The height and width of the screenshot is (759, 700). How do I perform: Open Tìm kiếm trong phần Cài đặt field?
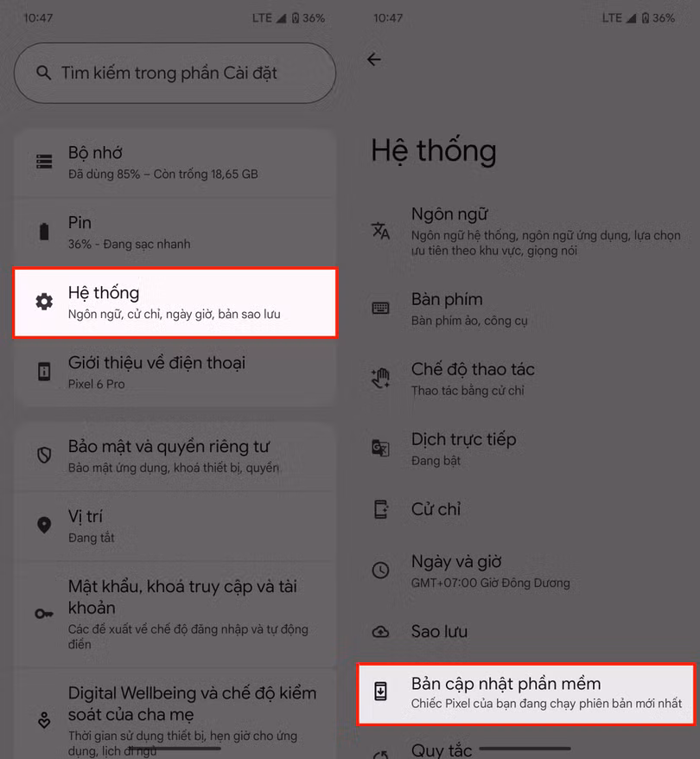pyautogui.click(x=175, y=73)
